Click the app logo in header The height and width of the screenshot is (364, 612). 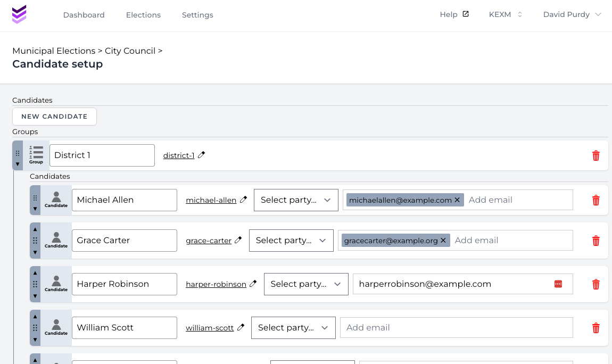tap(19, 14)
